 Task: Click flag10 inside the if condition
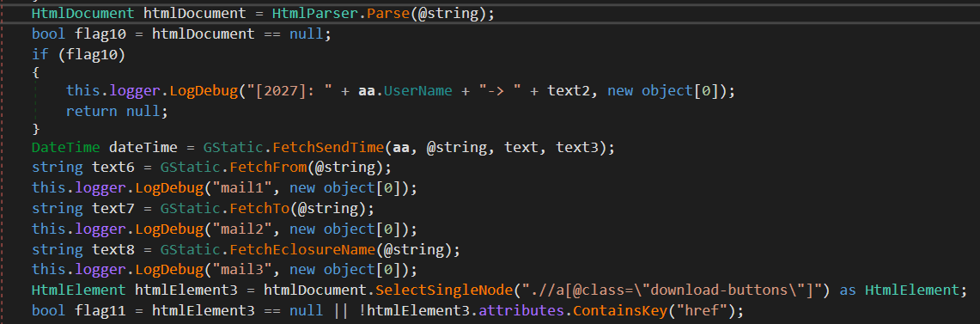93,55
